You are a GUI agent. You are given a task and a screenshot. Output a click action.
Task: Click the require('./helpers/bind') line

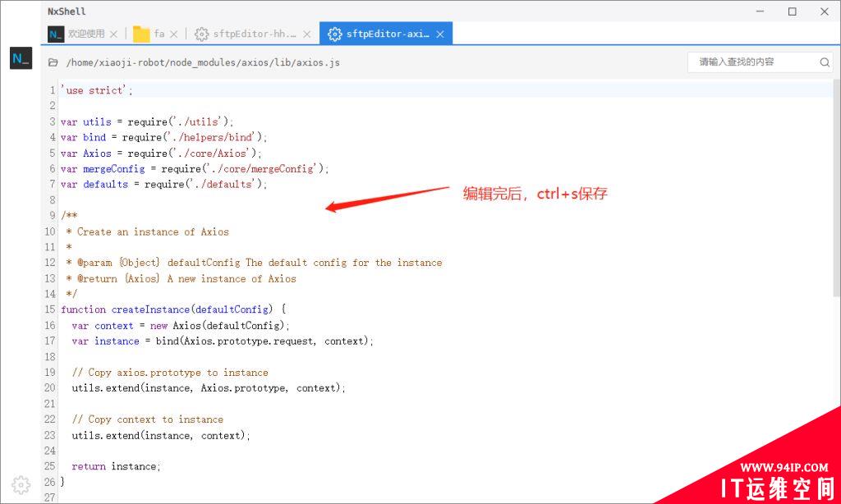point(163,137)
